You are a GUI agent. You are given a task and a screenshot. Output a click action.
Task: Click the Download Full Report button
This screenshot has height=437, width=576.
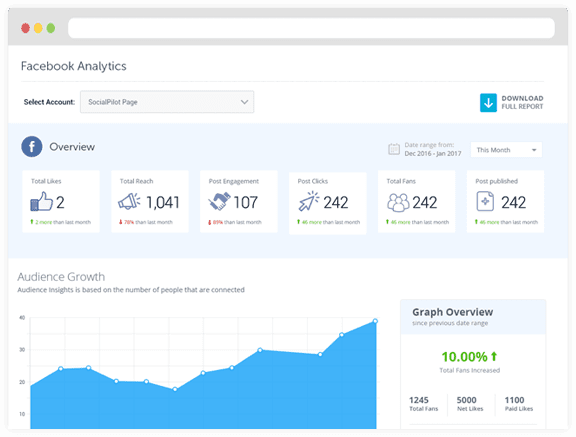click(512, 102)
